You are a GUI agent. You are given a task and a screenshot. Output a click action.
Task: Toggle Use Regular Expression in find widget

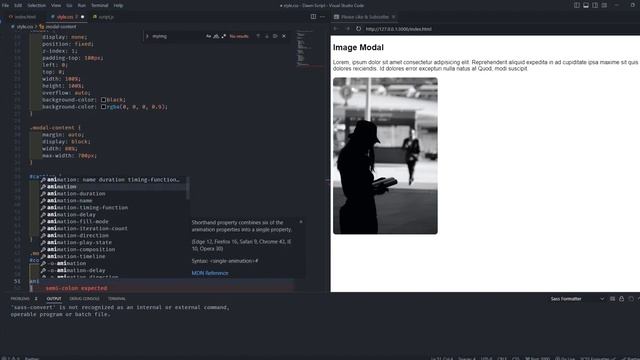click(223, 36)
